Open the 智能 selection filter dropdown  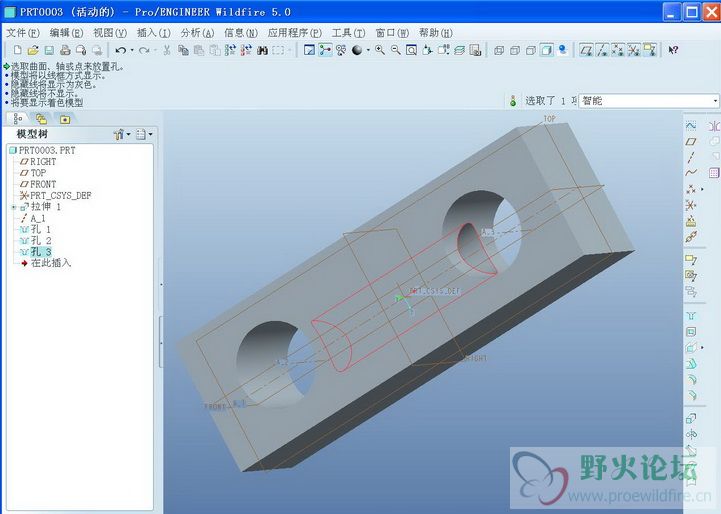715,101
